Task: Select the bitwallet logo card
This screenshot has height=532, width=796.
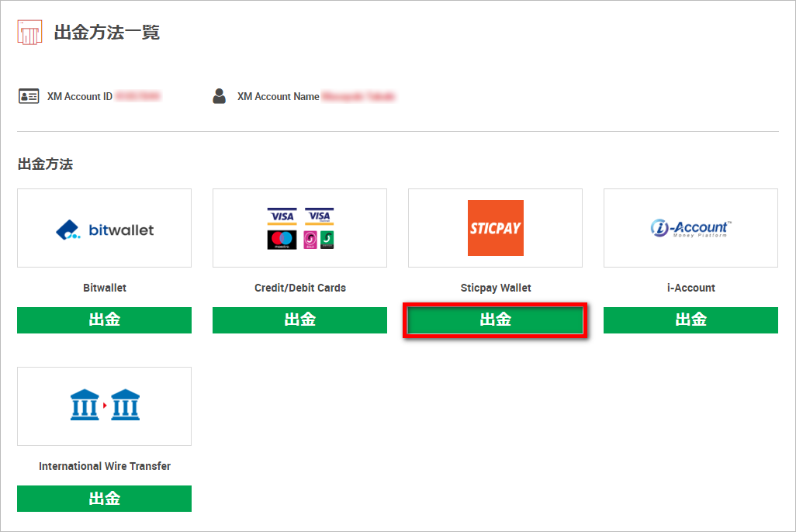Action: pos(104,228)
